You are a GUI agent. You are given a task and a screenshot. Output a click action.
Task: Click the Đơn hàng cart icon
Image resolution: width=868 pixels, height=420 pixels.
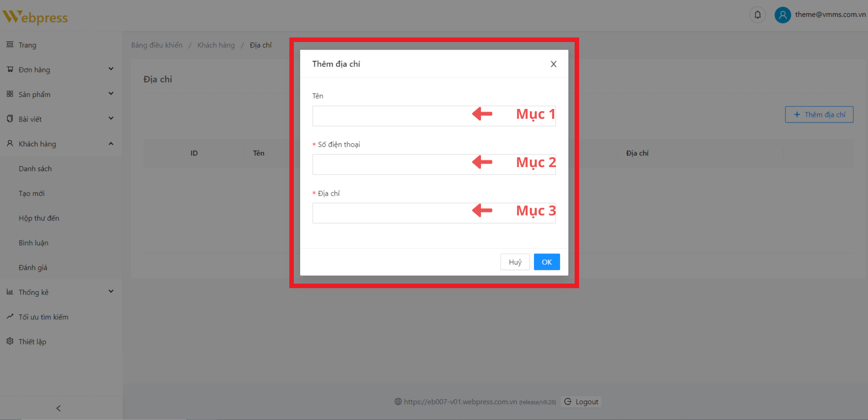10,70
